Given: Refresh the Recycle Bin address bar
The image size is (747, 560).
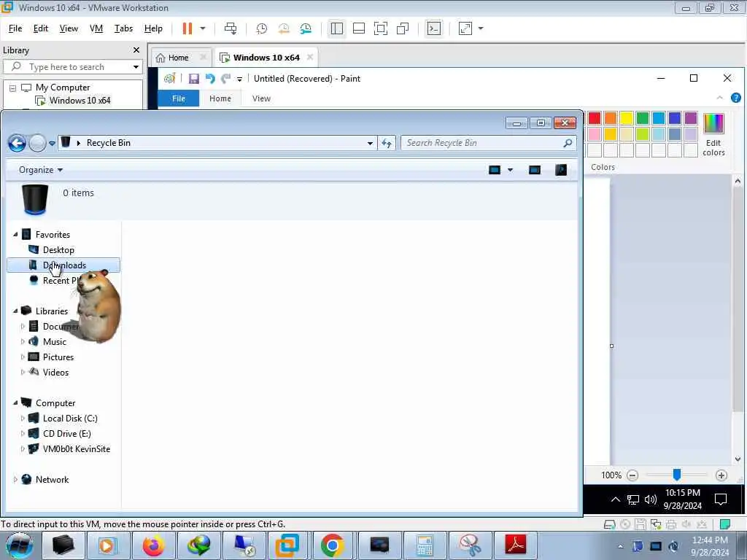Looking at the screenshot, I should (387, 143).
